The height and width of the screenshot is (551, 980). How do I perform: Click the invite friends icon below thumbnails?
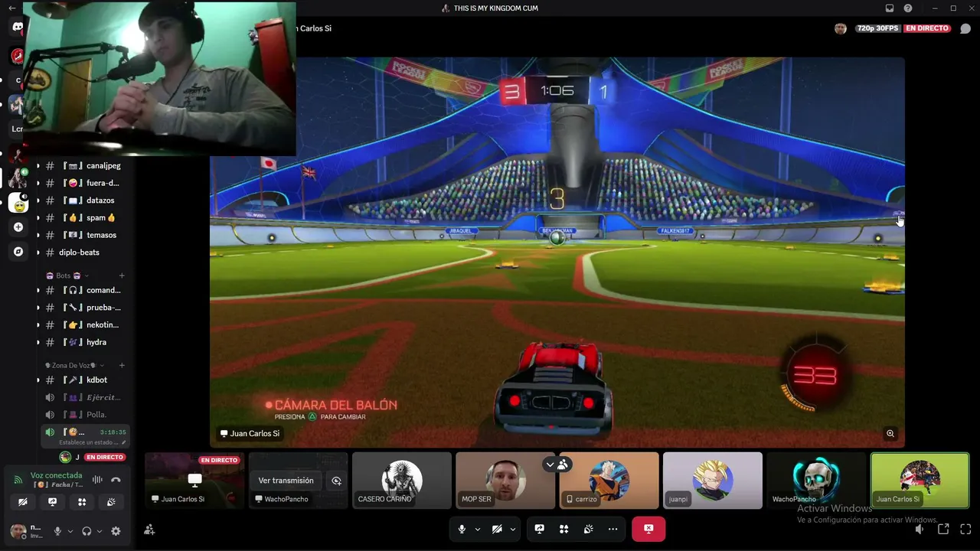pos(149,529)
